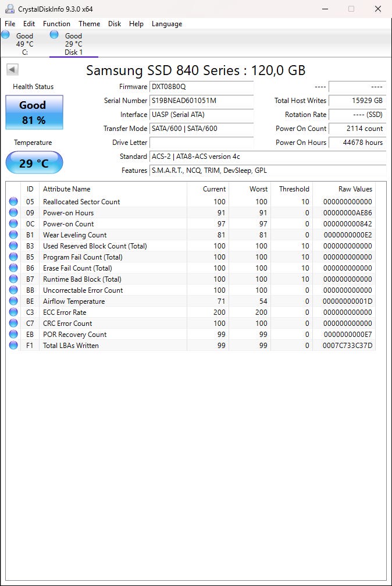
Task: Click status orb of CRC Error Count row
Action: coord(13,323)
